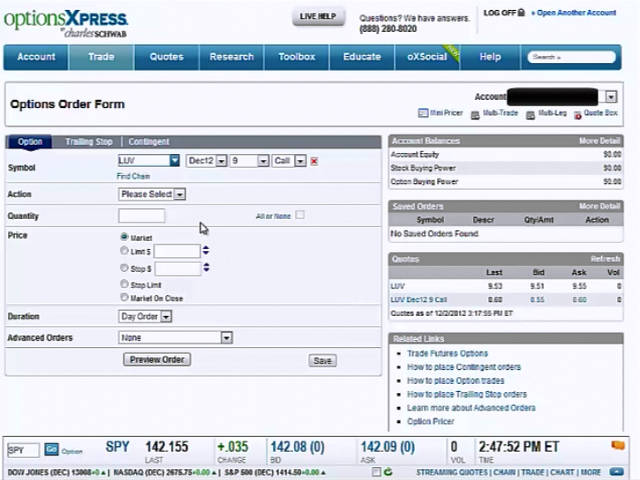Click Refresh in the Quotes panel
The height and width of the screenshot is (480, 640).
pyautogui.click(x=605, y=259)
